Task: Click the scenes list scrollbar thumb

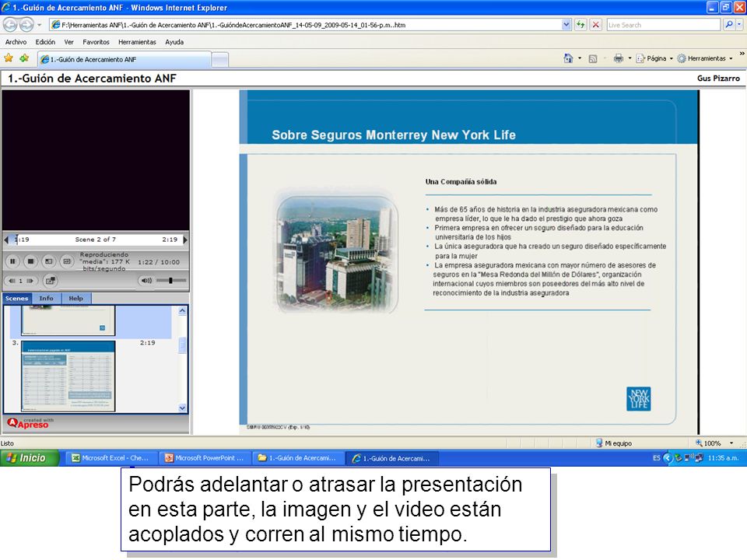Action: pos(182,345)
